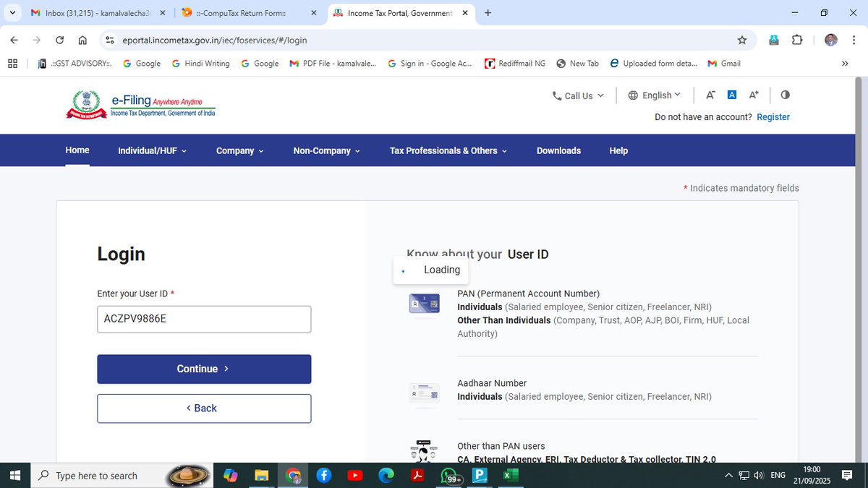This screenshot has width=868, height=488.
Task: Click the Continue button
Action: 204,369
